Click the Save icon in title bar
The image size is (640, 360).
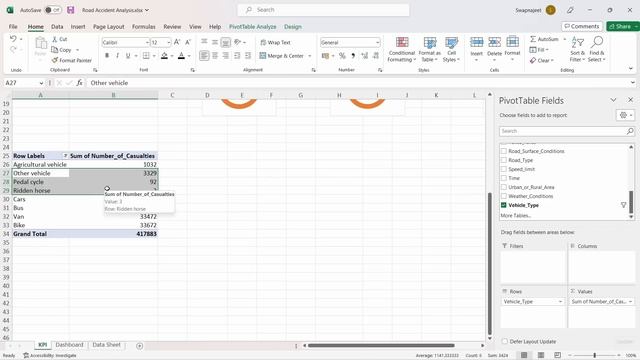[71, 10]
